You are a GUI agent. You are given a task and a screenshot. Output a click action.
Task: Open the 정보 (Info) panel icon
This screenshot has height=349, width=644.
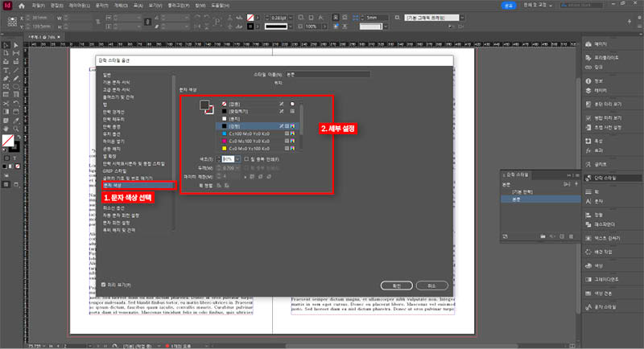point(588,81)
